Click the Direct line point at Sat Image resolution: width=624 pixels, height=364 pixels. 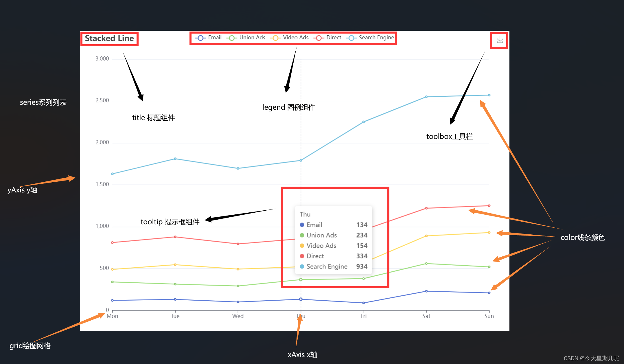pos(426,208)
